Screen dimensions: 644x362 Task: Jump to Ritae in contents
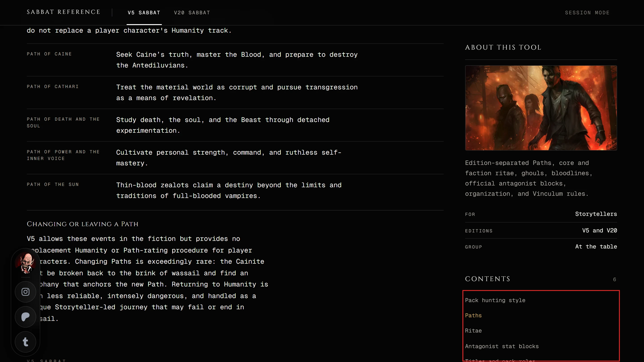(473, 331)
